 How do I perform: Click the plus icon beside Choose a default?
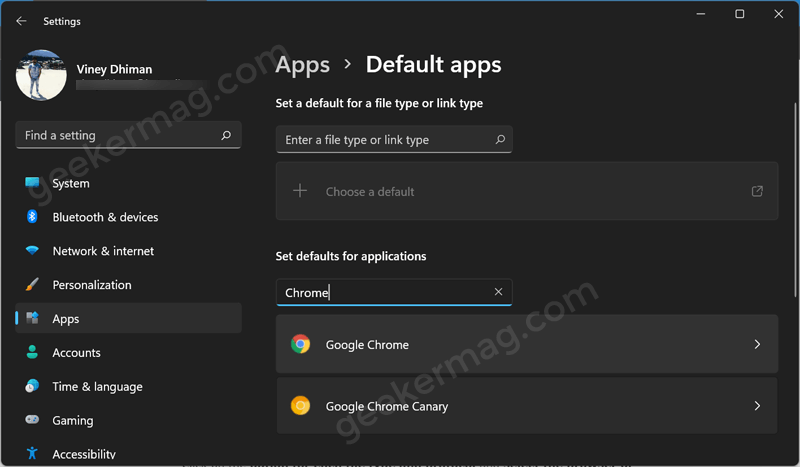pyautogui.click(x=300, y=191)
